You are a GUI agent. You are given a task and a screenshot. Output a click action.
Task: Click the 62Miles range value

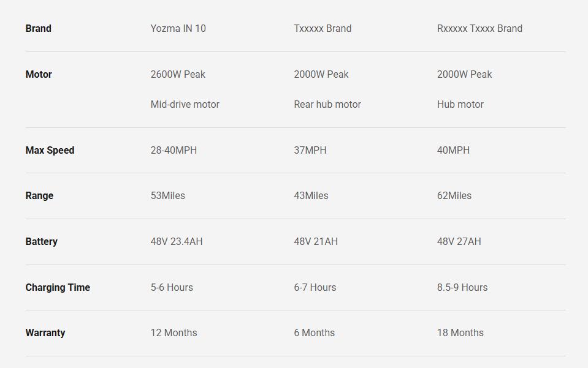click(x=454, y=195)
